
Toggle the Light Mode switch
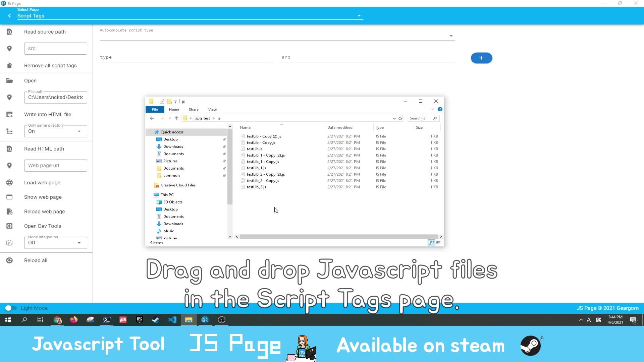tap(11, 308)
